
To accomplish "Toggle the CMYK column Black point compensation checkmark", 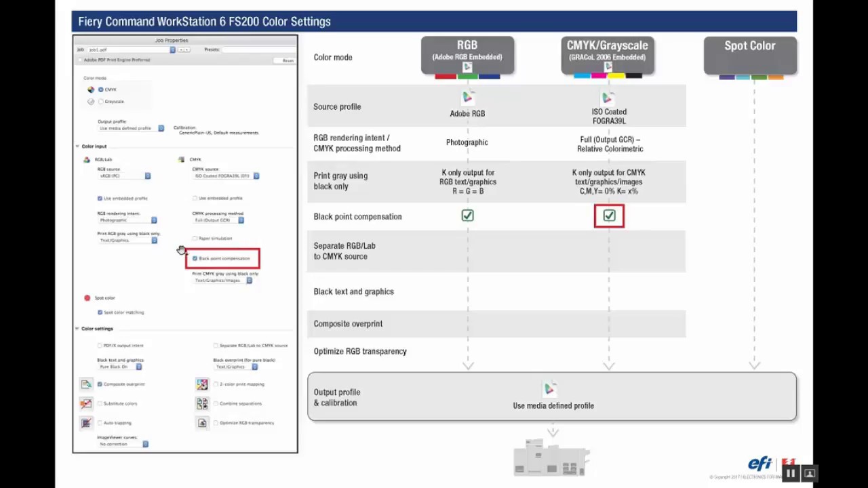I will pyautogui.click(x=609, y=216).
